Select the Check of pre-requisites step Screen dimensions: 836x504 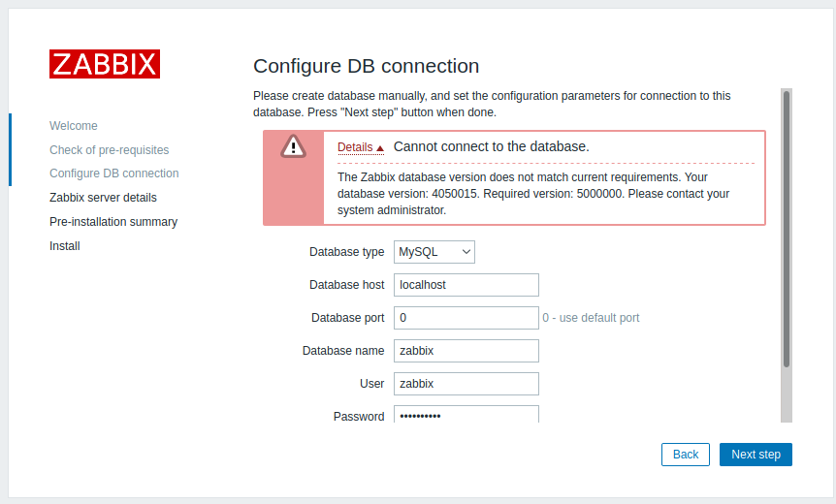(110, 150)
